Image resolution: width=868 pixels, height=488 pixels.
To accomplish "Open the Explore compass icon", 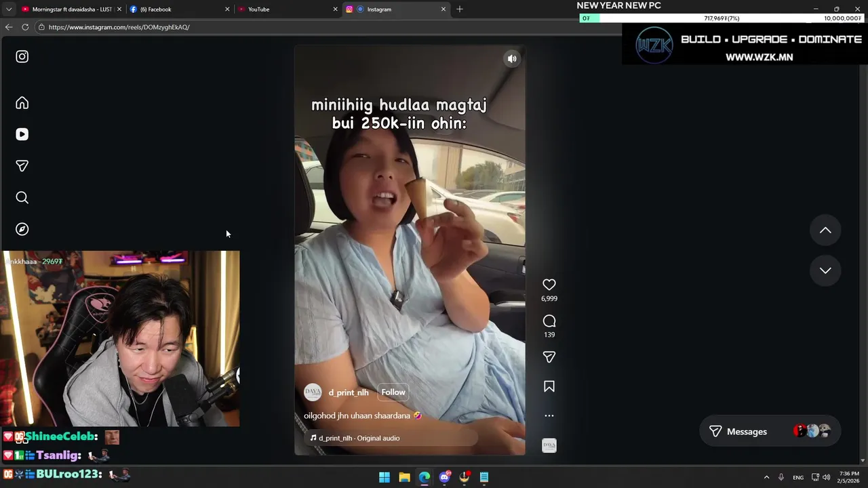I will [x=22, y=229].
